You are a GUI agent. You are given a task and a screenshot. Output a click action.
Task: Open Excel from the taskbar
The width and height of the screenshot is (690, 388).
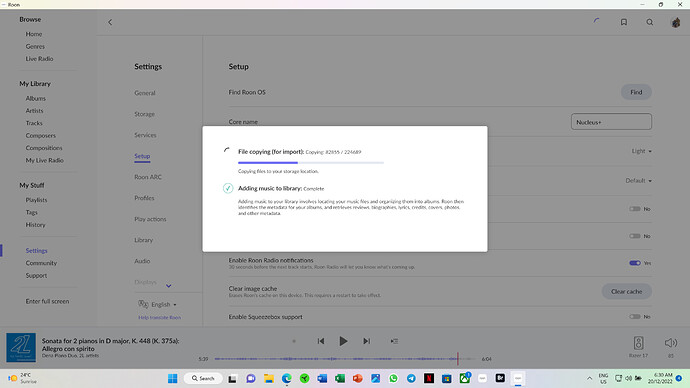tap(340, 378)
